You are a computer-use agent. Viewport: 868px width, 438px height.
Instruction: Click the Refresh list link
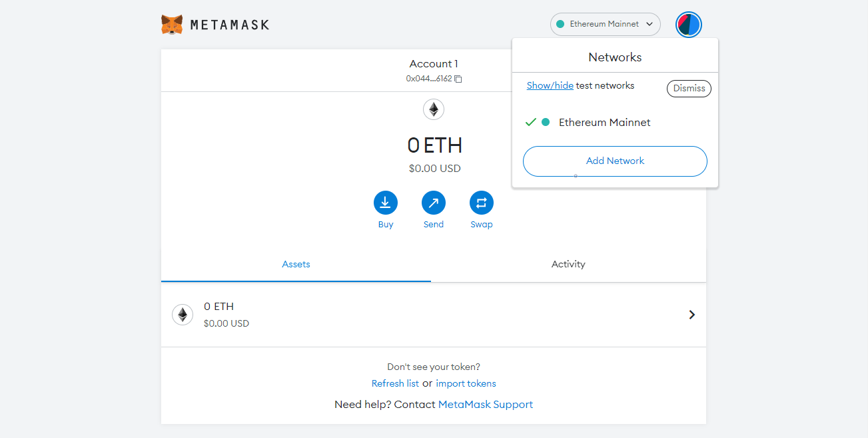click(x=395, y=383)
